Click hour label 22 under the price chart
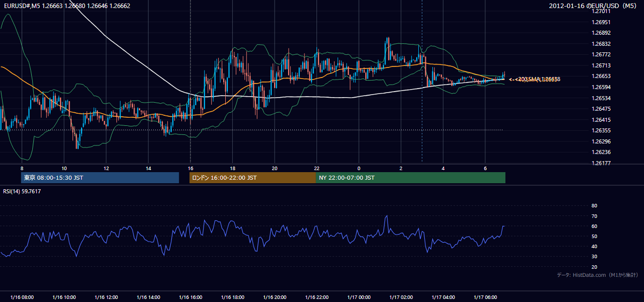This screenshot has height=302, width=644. click(x=316, y=168)
